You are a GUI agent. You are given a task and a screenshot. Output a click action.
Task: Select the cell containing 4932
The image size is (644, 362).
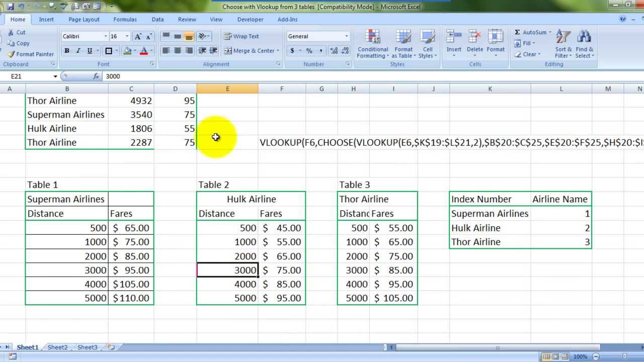pos(131,101)
